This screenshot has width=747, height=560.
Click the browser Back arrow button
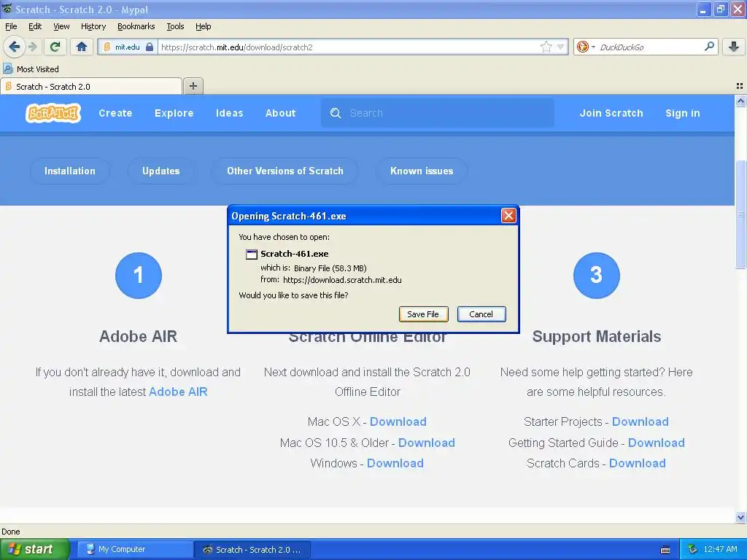tap(14, 47)
